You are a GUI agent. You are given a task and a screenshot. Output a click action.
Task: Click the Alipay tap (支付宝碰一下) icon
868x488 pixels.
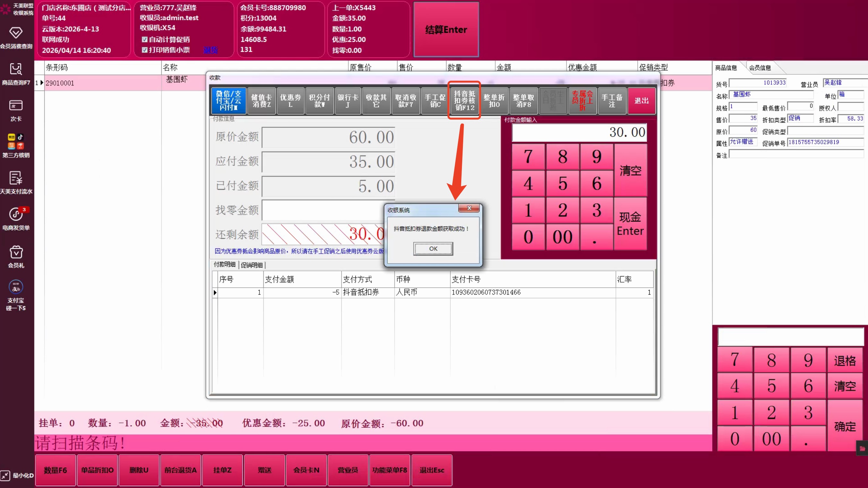coord(16,288)
